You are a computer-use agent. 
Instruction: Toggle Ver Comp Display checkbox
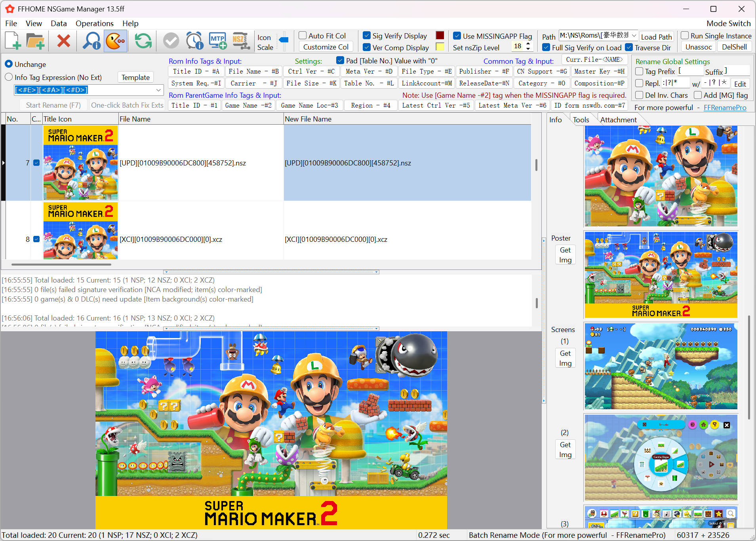tap(367, 47)
